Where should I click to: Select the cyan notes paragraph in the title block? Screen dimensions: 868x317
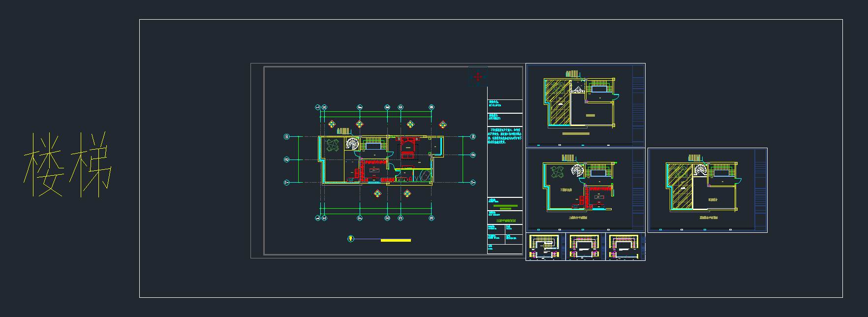click(x=505, y=135)
